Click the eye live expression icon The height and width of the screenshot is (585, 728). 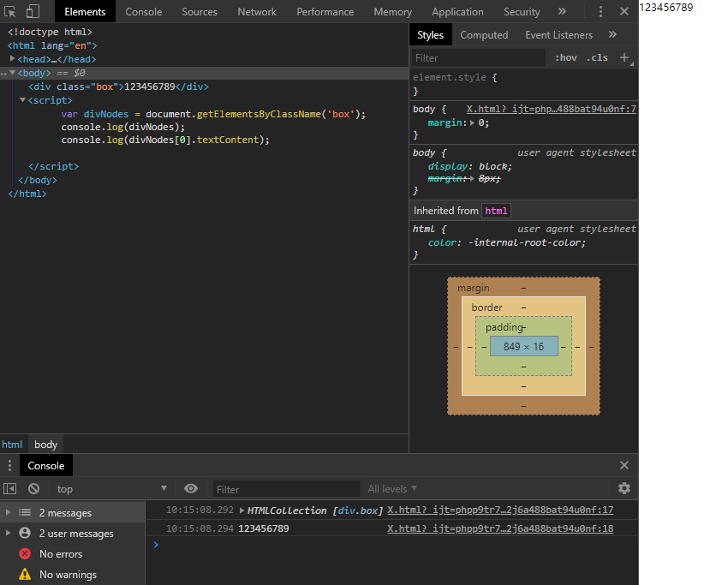click(x=191, y=488)
